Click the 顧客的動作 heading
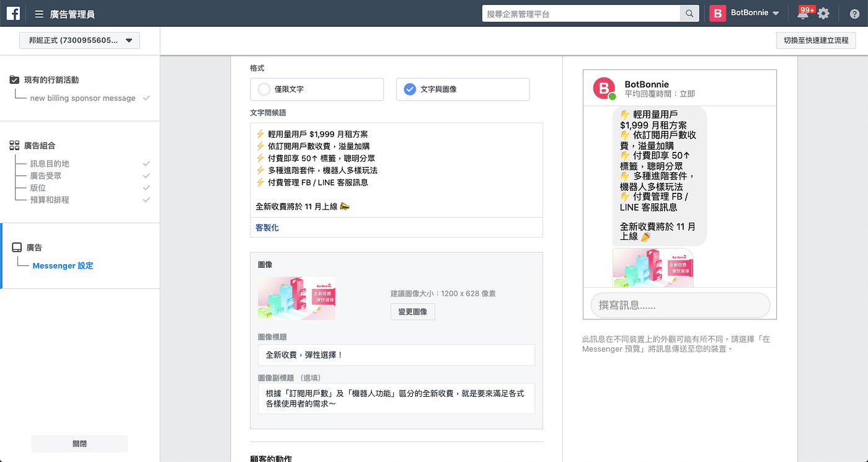 pos(271,458)
